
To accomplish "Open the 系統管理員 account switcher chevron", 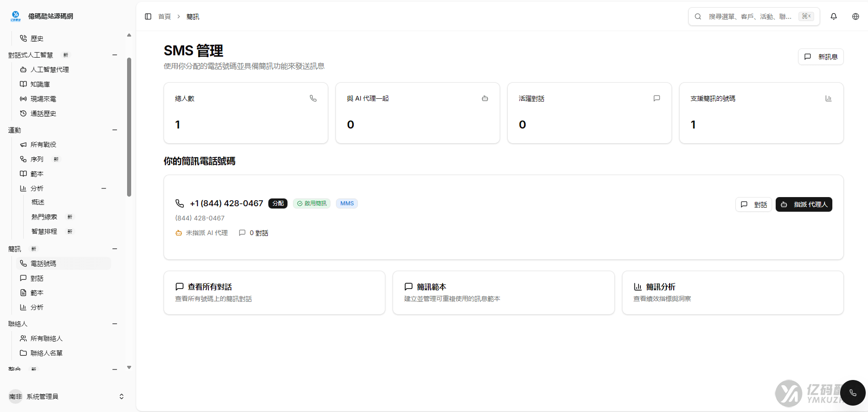I will pos(121,396).
